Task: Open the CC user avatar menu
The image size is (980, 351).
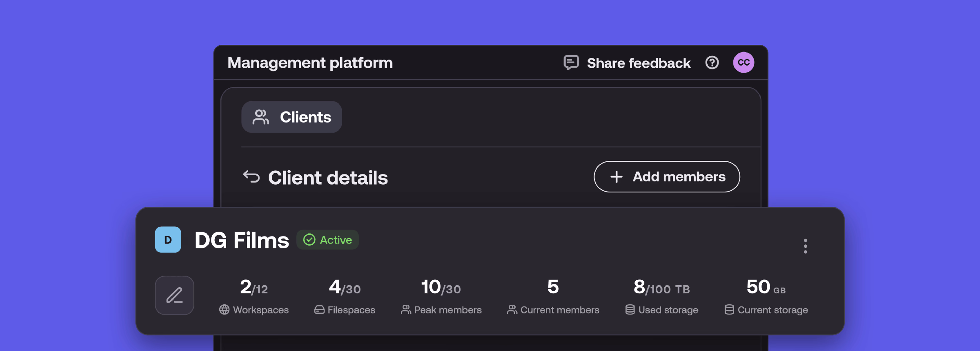Action: 743,62
